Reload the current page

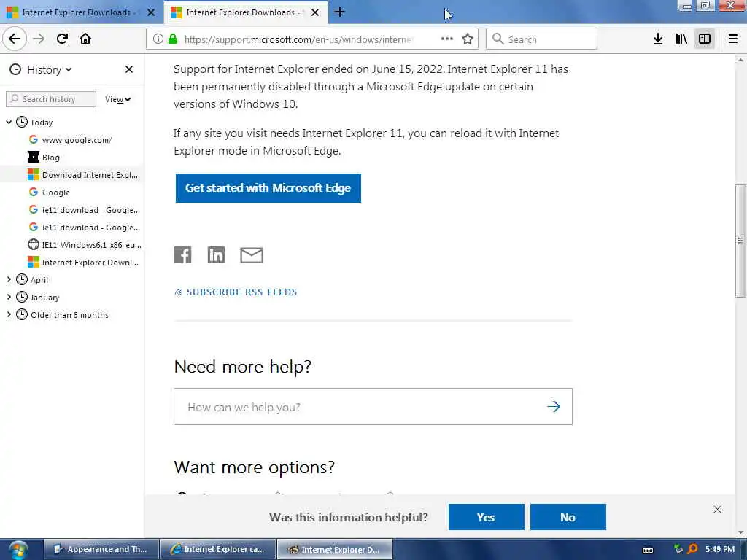[62, 39]
